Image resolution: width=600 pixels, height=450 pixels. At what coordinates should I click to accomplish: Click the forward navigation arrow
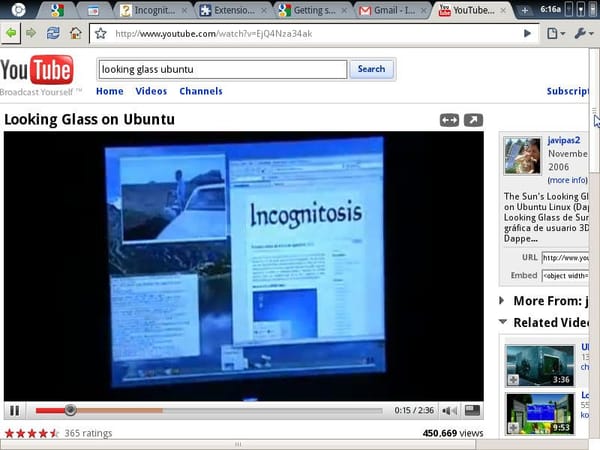pos(31,34)
